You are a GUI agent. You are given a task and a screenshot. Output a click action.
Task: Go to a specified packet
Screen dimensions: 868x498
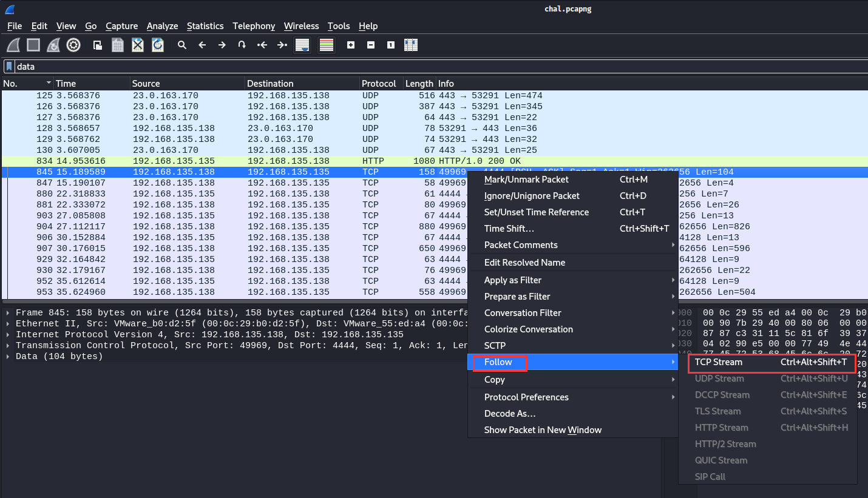[242, 45]
